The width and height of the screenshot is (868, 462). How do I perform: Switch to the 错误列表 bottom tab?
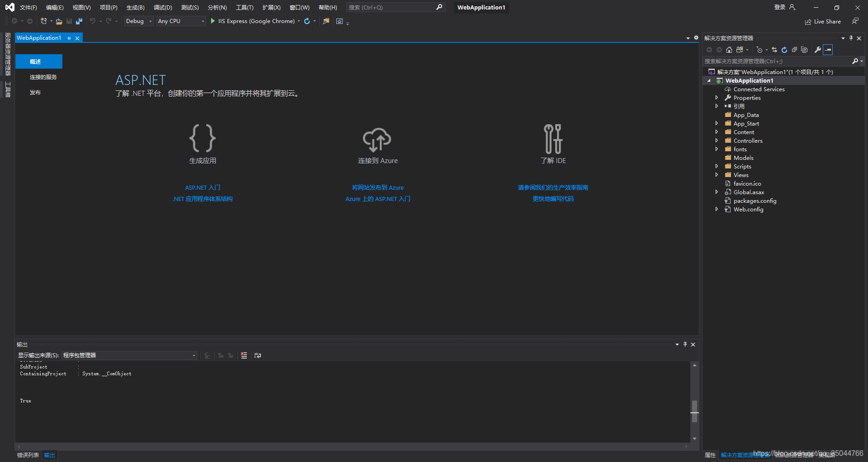28,455
